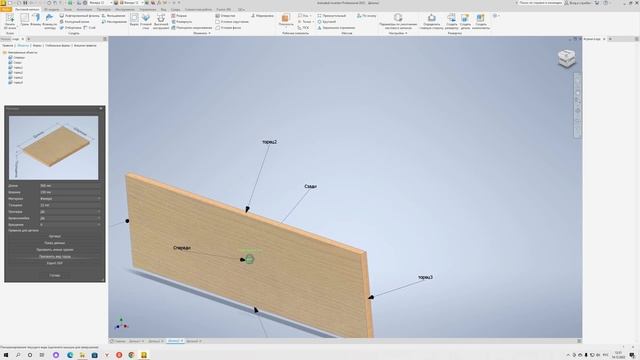Choose the Lofted Flange command

(80, 16)
